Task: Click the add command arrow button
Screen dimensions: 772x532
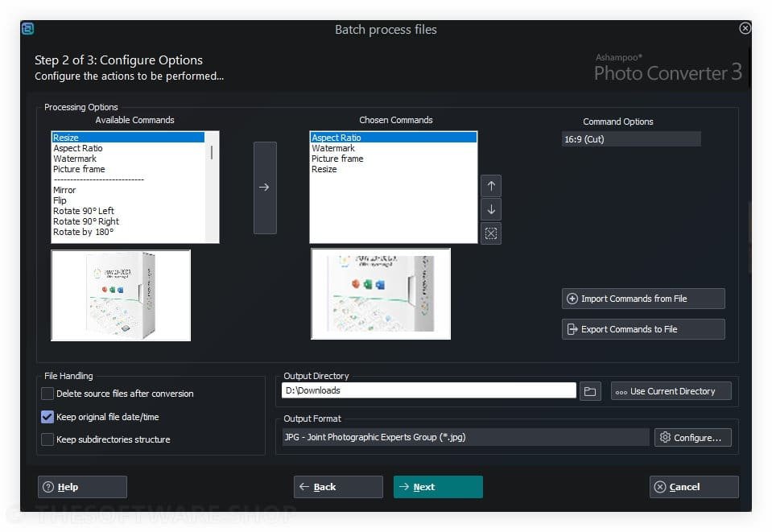Action: pos(265,188)
